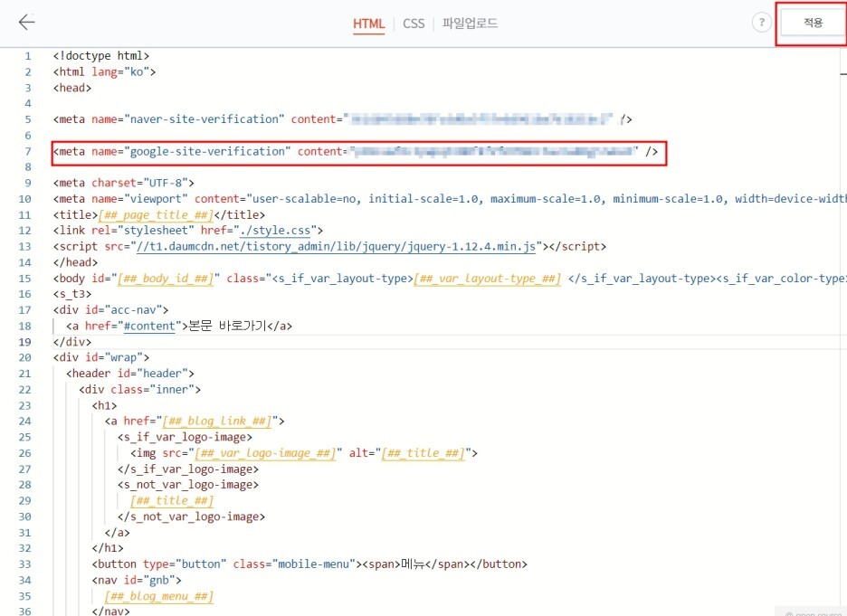Click the [##_var_layout-type_##] placeholder
The image size is (847, 616).
coord(487,279)
